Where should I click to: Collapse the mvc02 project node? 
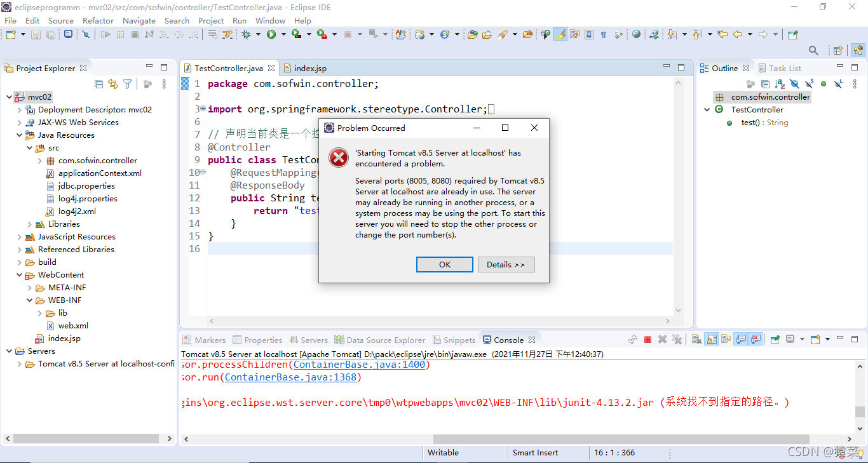(x=9, y=97)
